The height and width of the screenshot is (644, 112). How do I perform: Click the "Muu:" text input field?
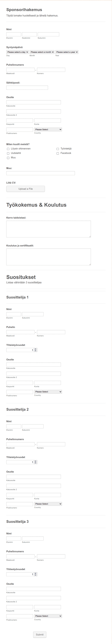coord(41,173)
